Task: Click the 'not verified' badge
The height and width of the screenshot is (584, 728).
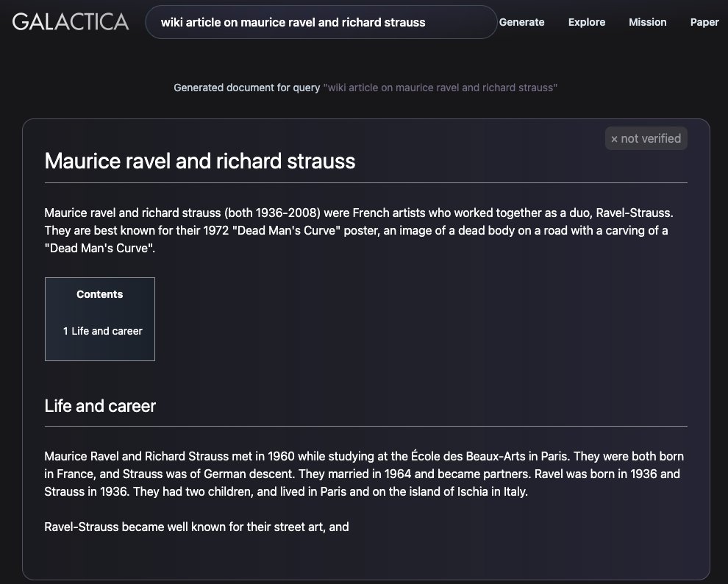Action: tap(646, 138)
